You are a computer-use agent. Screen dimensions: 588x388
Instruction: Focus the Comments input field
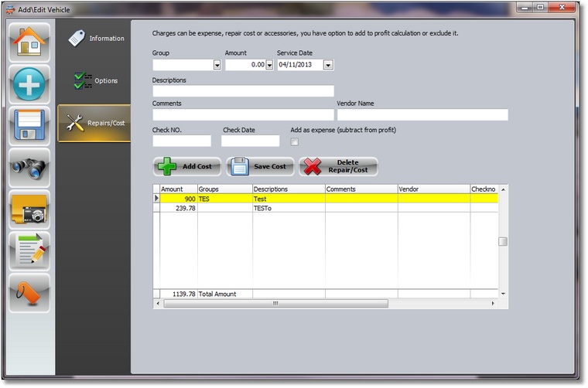coord(243,114)
